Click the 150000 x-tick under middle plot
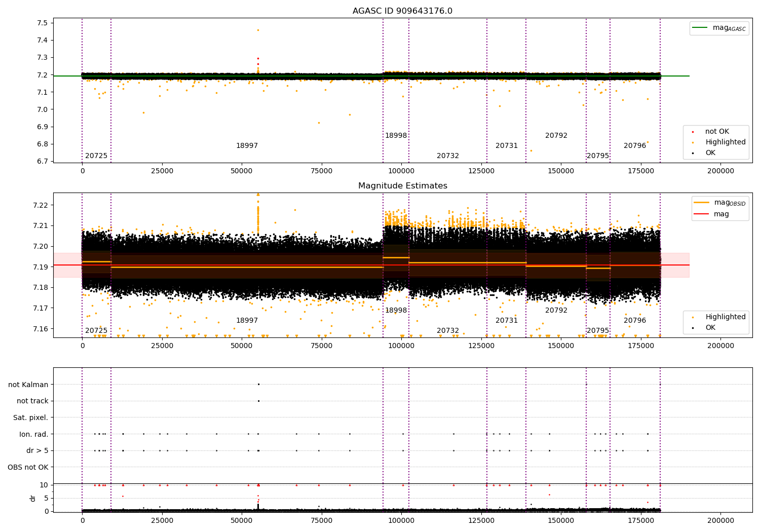760x532 pixels. click(561, 346)
